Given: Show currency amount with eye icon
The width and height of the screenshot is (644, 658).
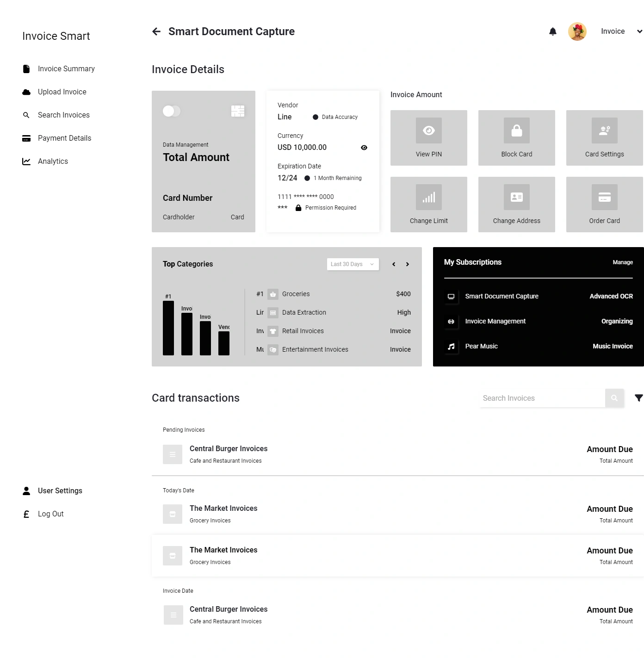Looking at the screenshot, I should 364,148.
